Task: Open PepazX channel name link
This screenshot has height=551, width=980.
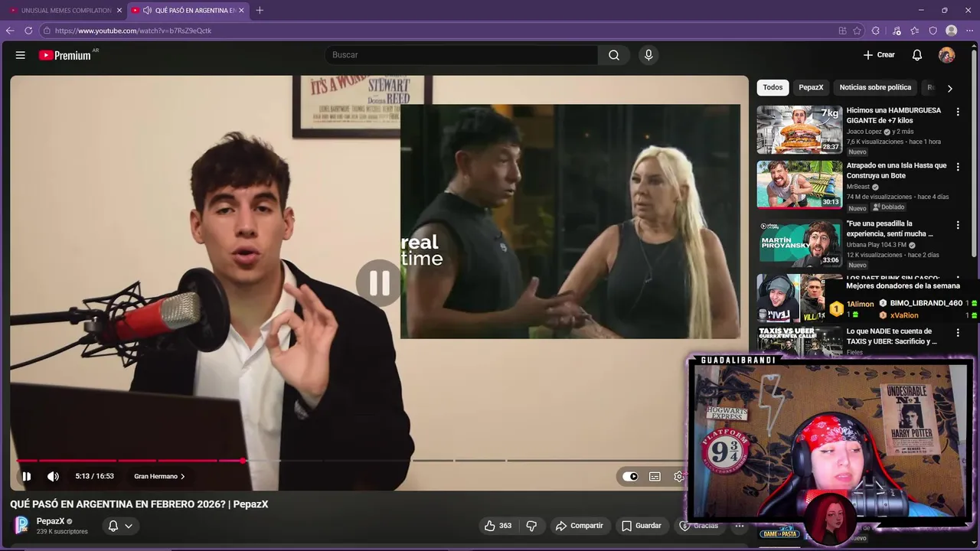Action: coord(51,521)
